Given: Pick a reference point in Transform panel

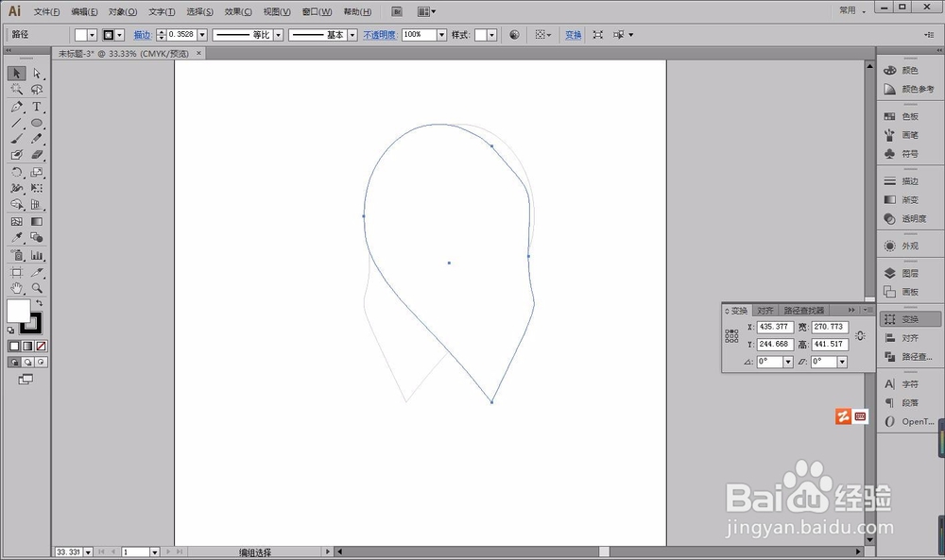Looking at the screenshot, I should (x=731, y=336).
